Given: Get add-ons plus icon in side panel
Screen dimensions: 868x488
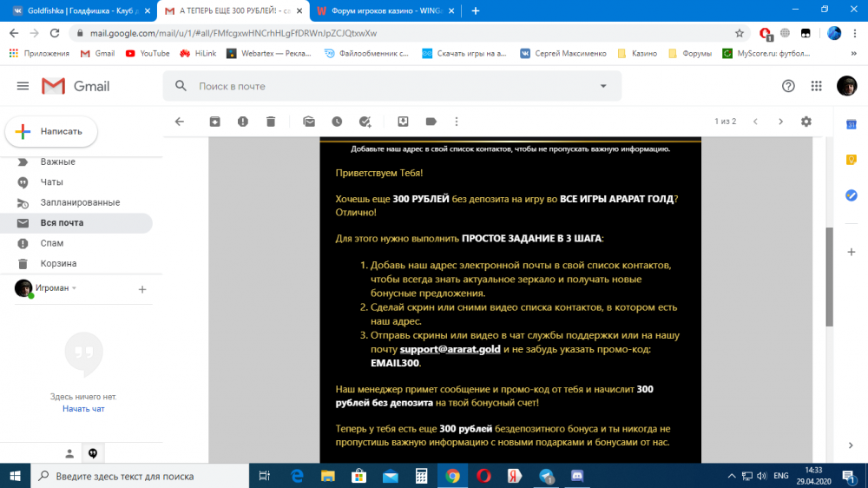Looking at the screenshot, I should [x=852, y=252].
